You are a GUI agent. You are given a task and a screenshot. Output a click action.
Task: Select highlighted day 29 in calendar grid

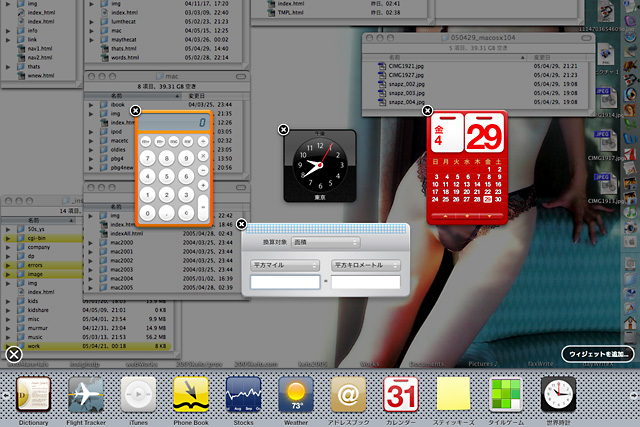click(487, 200)
